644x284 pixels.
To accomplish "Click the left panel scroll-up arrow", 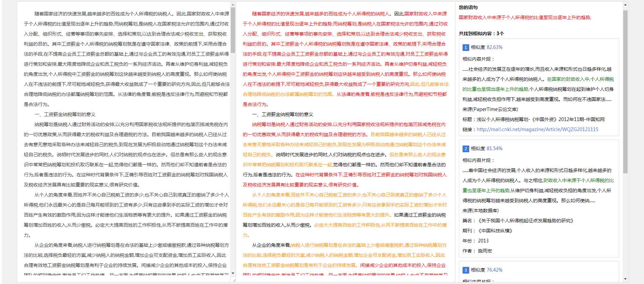I will pyautogui.click(x=233, y=5).
